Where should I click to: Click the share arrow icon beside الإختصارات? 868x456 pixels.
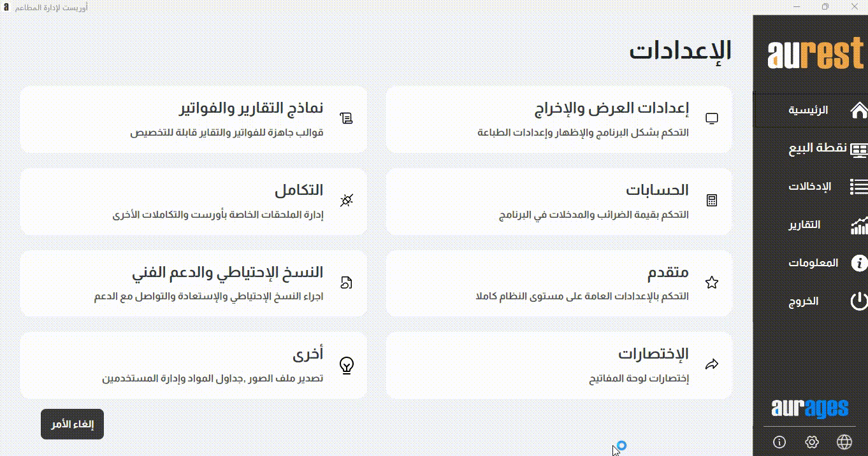coord(712,365)
